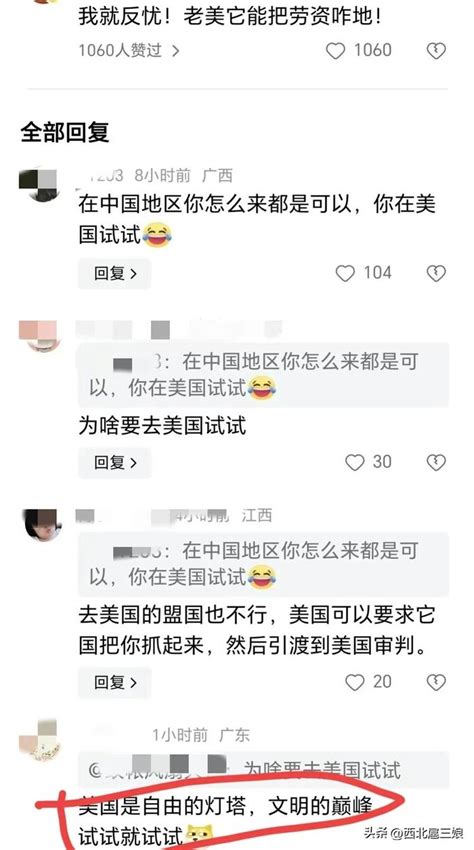The width and height of the screenshot is (474, 850).
Task: Open quoted comment in second reply
Action: tap(264, 375)
